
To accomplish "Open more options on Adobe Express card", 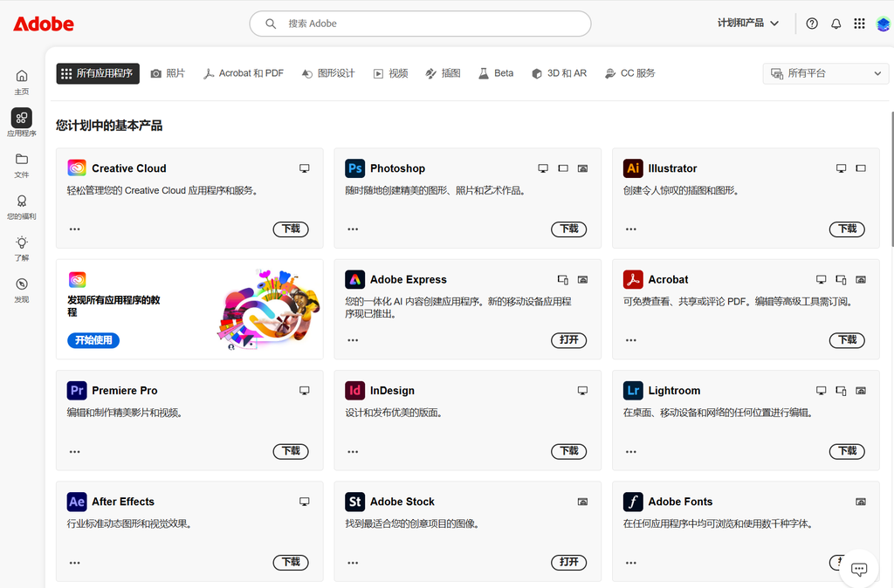I will [353, 340].
